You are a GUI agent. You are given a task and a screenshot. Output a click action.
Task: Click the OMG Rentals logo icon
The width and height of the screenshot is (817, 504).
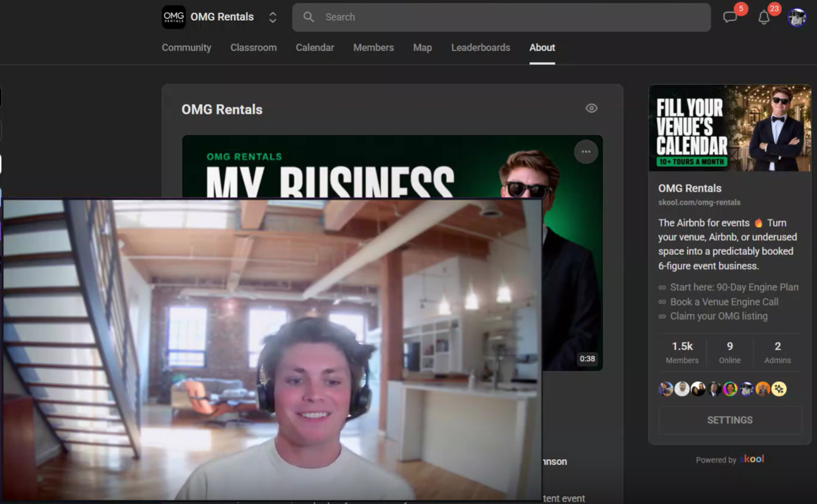174,17
